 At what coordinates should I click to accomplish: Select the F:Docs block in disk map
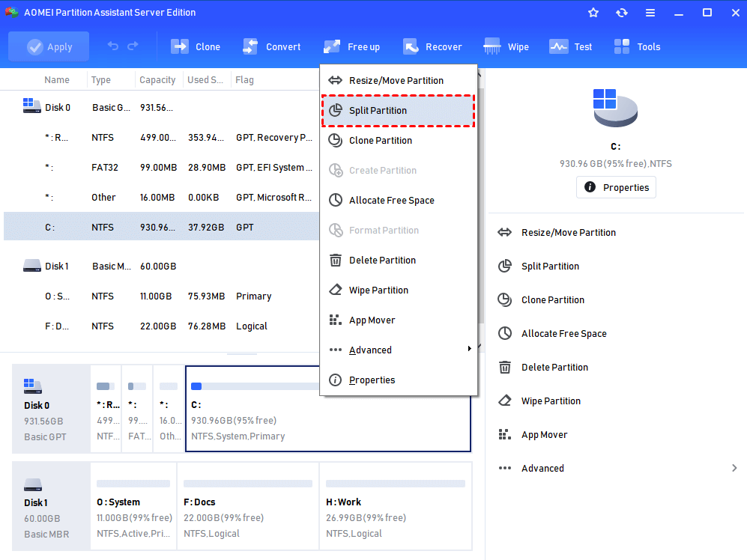248,506
